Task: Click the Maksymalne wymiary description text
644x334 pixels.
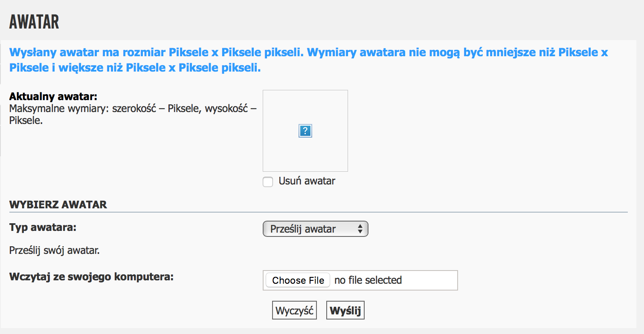Action: 133,115
